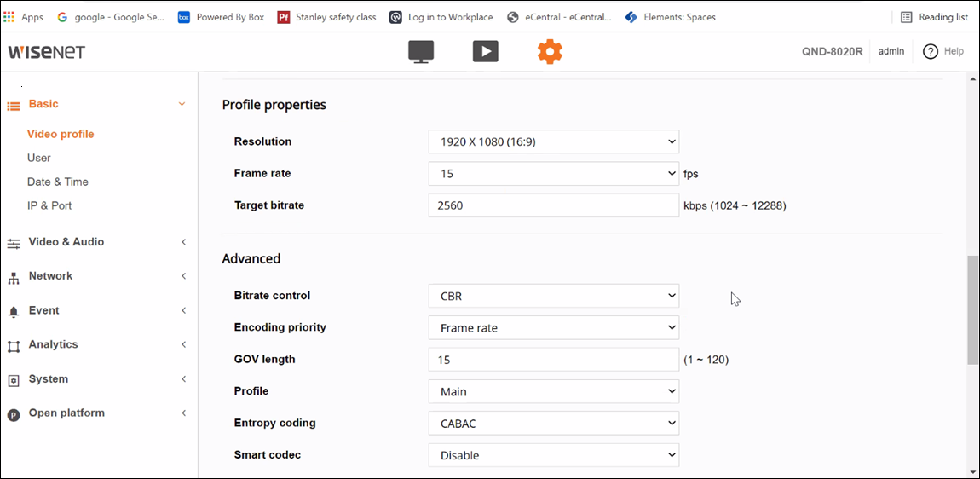Open the live monitor view icon
Screen dimensions: 980x479
click(421, 52)
